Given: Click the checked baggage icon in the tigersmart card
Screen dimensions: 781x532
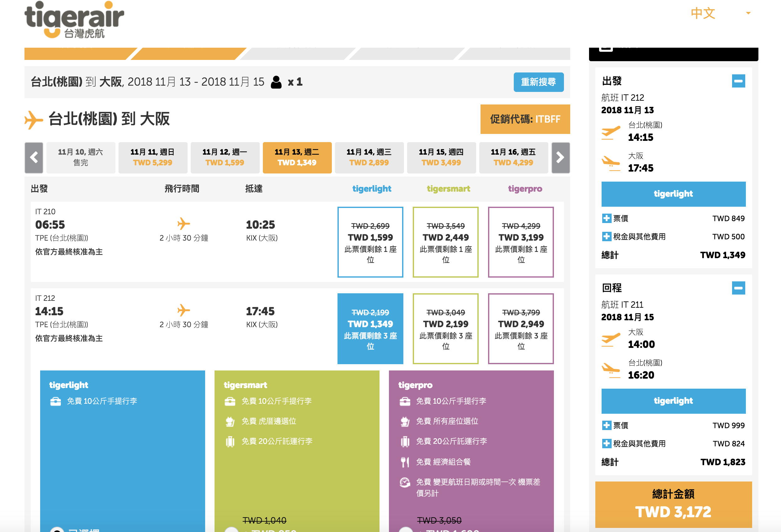Looking at the screenshot, I should 230,442.
